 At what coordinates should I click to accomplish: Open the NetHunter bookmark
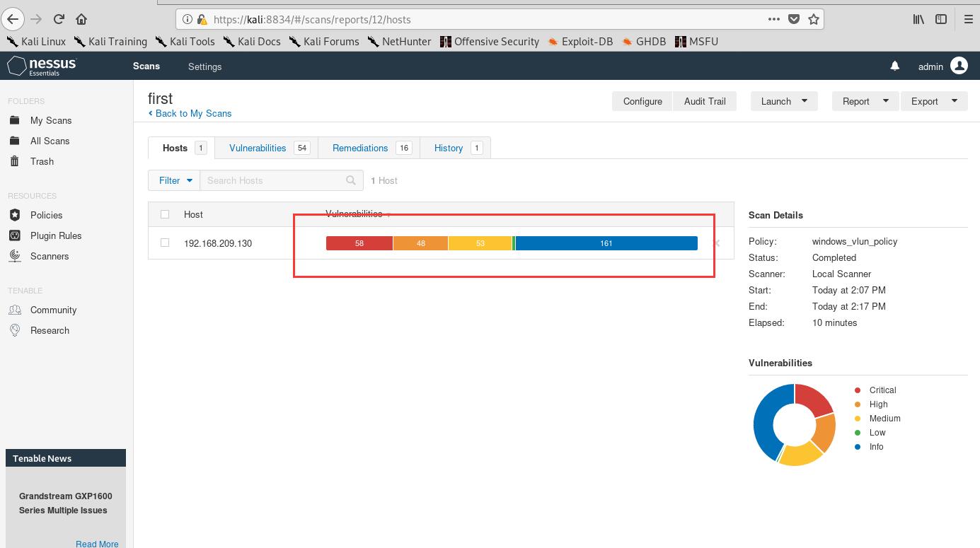(398, 41)
